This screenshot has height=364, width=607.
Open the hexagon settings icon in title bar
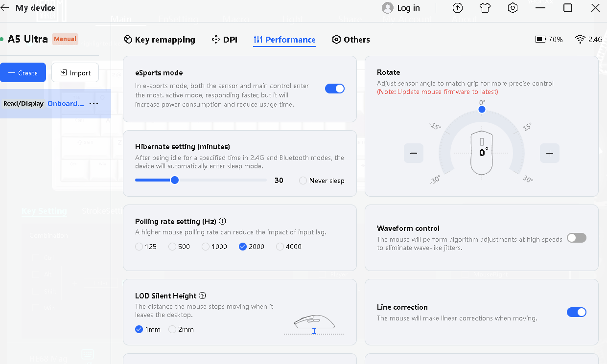(x=513, y=8)
